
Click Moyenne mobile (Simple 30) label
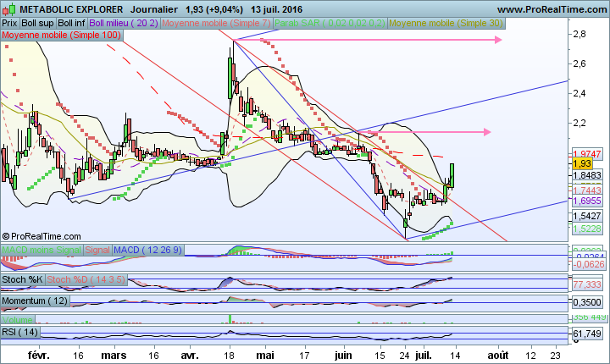446,24
